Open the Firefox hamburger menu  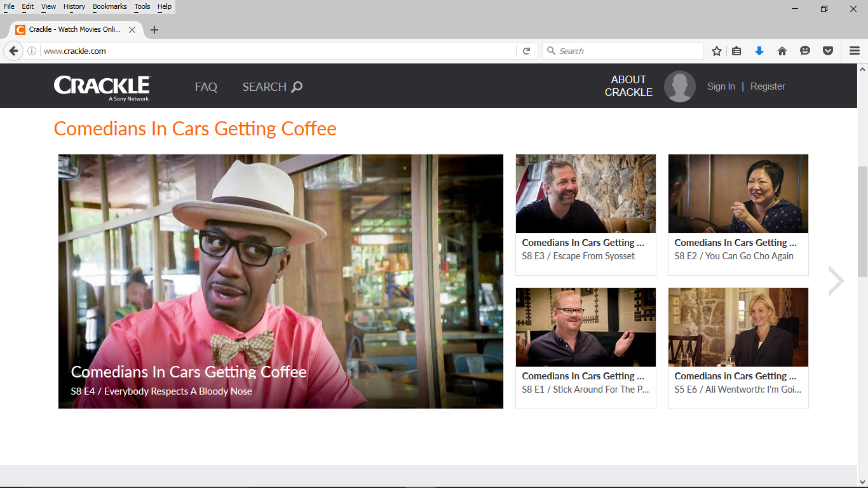(855, 51)
